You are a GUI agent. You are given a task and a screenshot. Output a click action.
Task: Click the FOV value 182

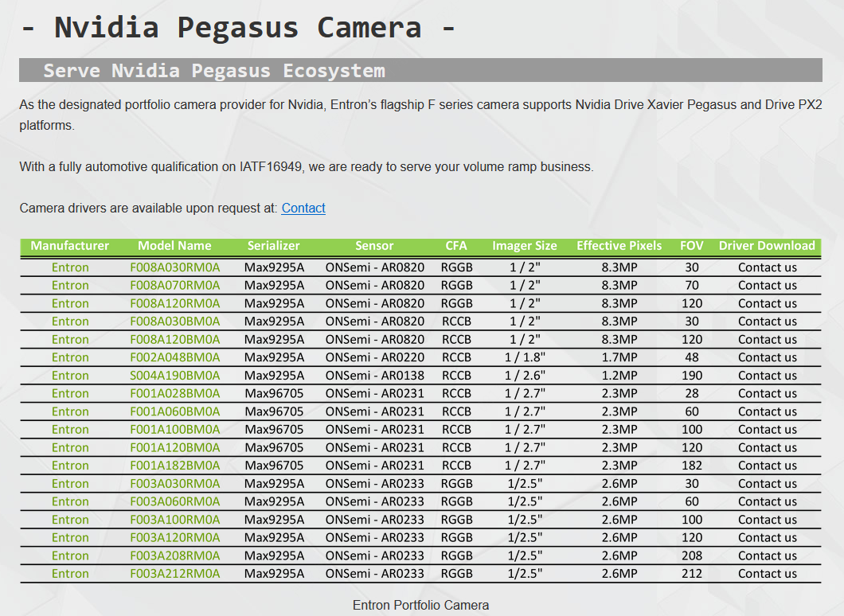692,466
